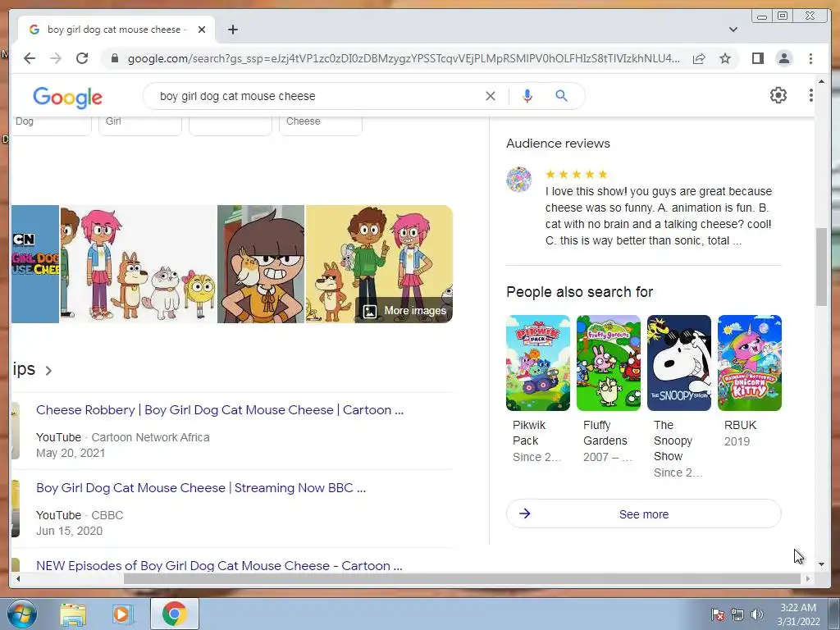Screen dimensions: 840x630
Task: Open NEW Episodes video link
Action: (219, 566)
